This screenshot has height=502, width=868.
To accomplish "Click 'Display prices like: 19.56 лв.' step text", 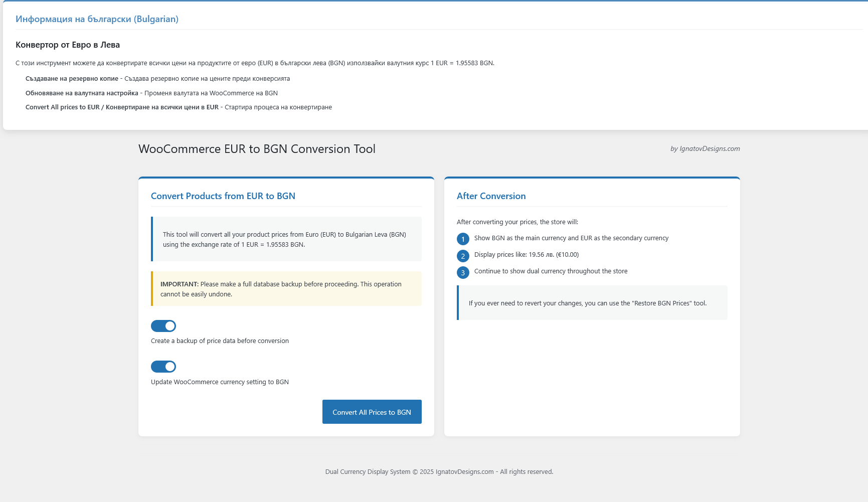I will pos(527,255).
